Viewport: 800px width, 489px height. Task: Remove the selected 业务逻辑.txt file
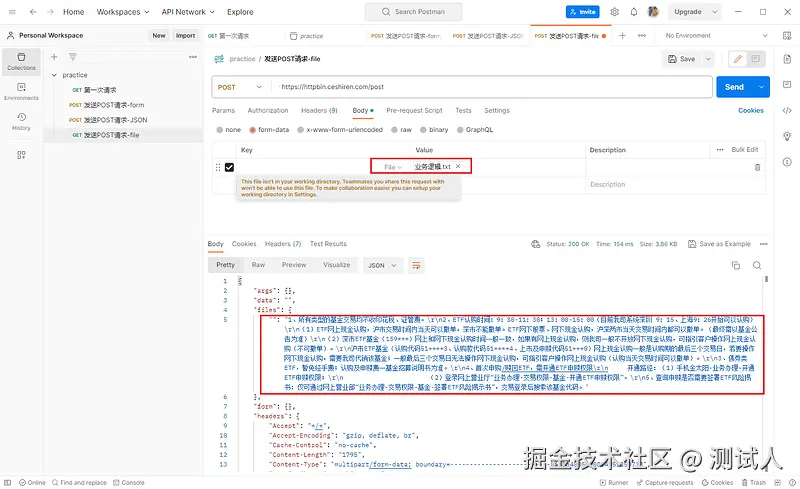coord(458,166)
